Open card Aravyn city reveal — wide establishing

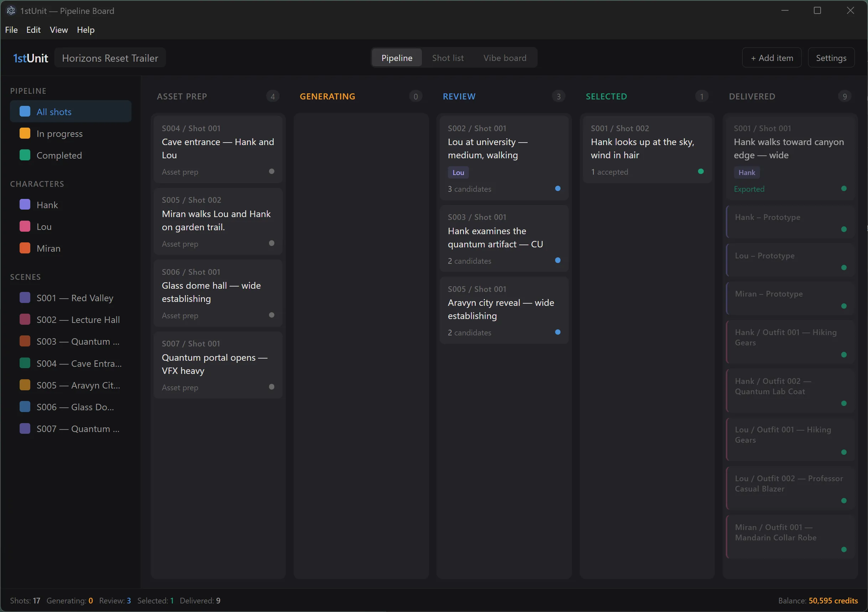point(504,310)
